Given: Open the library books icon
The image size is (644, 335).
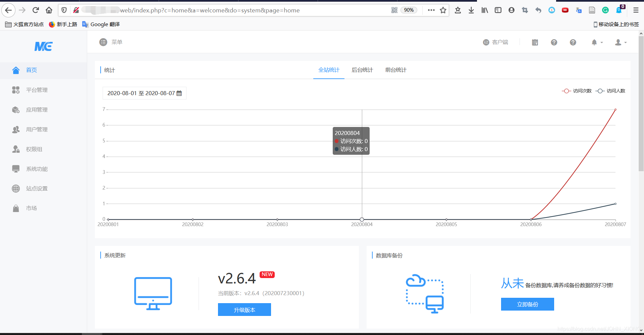Looking at the screenshot, I should point(485,10).
